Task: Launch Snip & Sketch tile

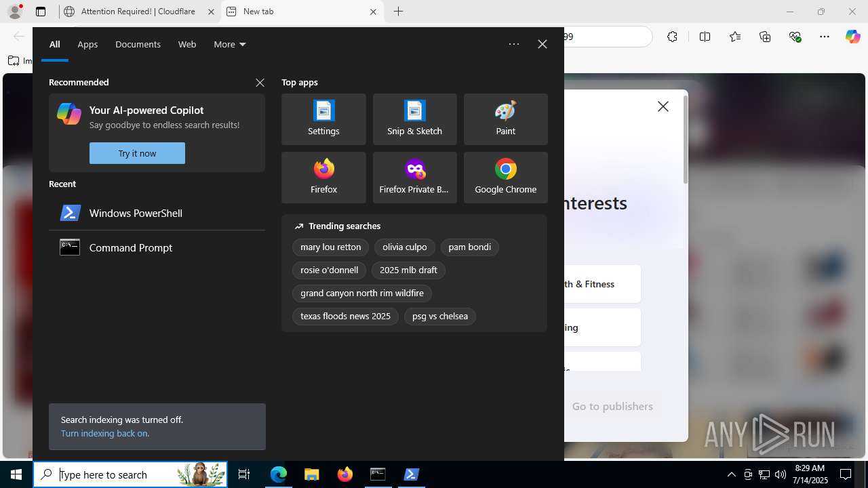Action: pos(414,119)
